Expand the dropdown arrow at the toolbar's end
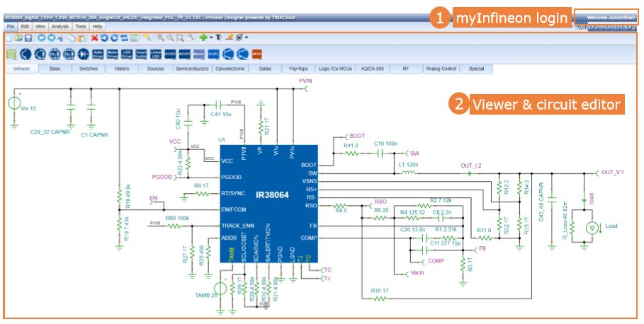Screen dimensions: 644x324 tap(247, 37)
